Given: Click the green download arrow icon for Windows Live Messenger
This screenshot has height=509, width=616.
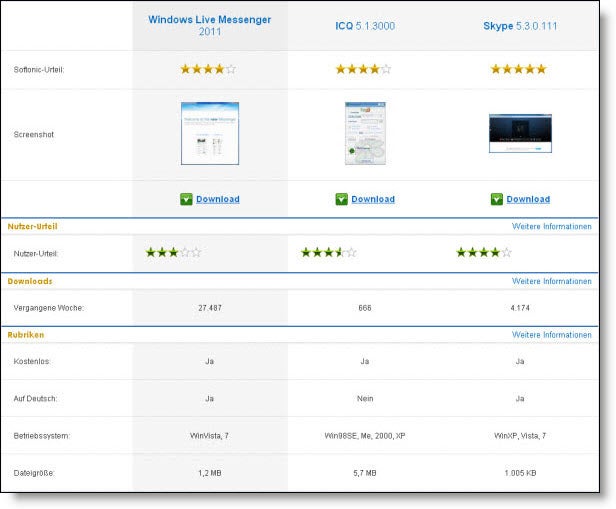Looking at the screenshot, I should tap(186, 199).
